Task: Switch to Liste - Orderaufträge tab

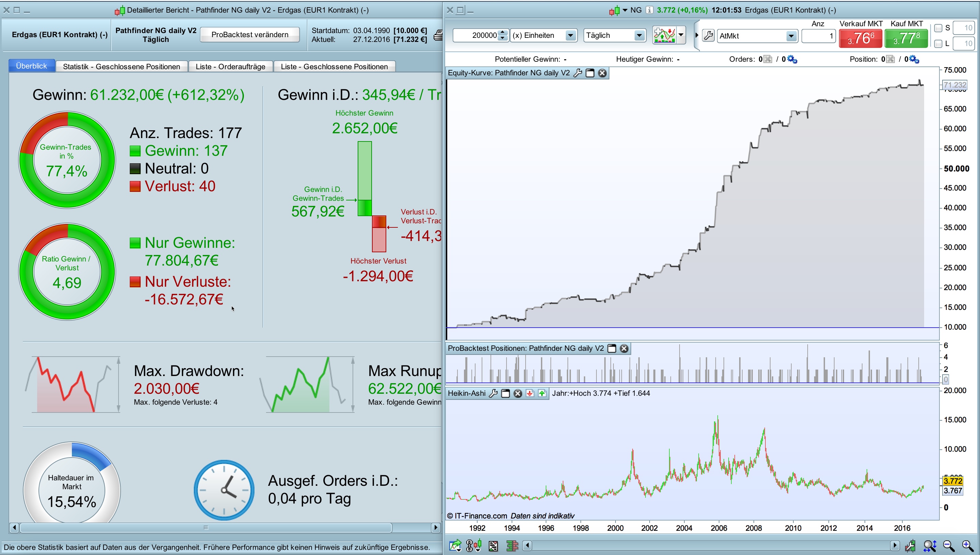Action: point(230,66)
